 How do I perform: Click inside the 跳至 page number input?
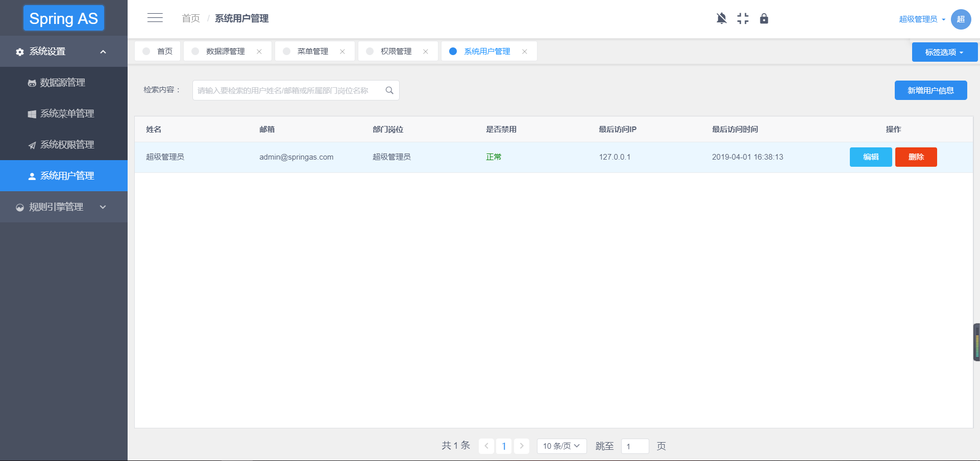point(634,446)
